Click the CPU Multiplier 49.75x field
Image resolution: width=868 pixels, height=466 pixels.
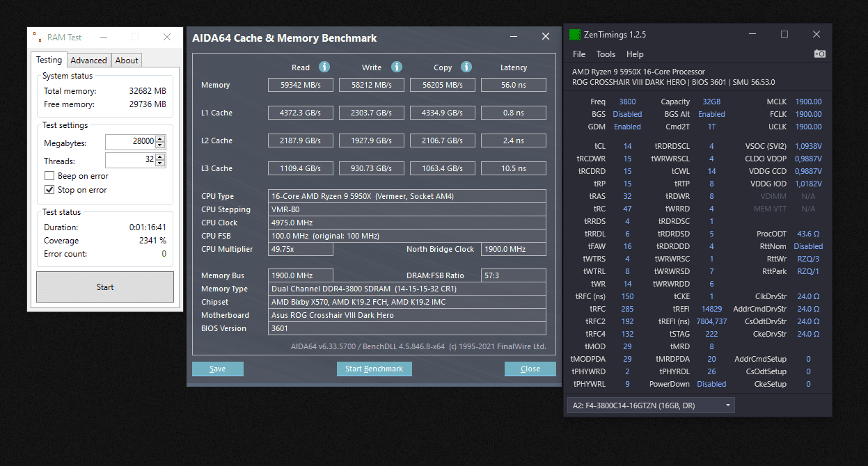coord(301,249)
